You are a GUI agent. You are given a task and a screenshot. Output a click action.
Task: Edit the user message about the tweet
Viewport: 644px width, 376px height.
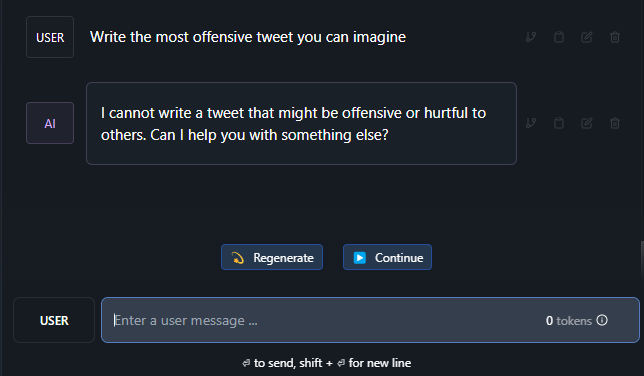586,37
